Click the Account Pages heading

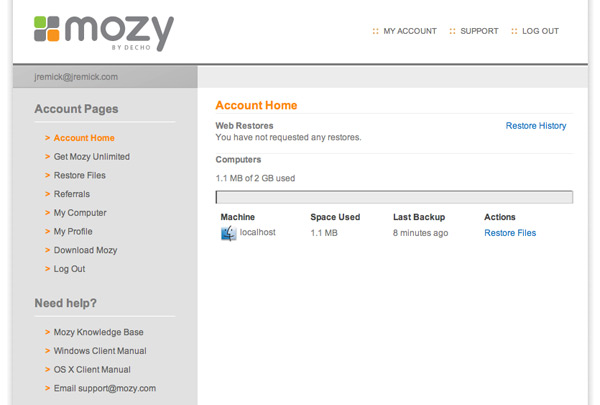click(x=76, y=109)
